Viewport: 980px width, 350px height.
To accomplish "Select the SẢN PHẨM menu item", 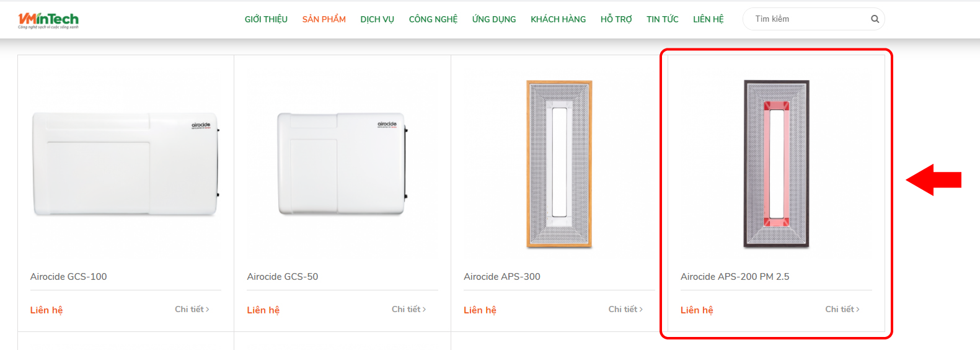I will 324,19.
